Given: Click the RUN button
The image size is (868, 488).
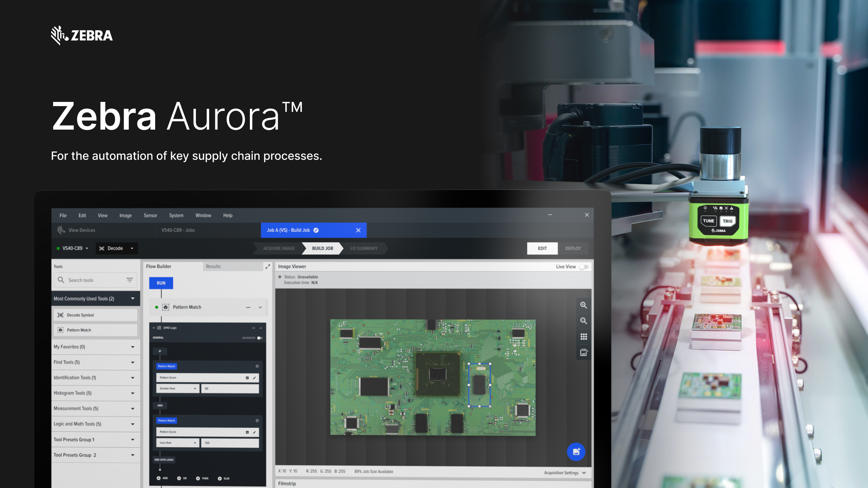Looking at the screenshot, I should [161, 283].
